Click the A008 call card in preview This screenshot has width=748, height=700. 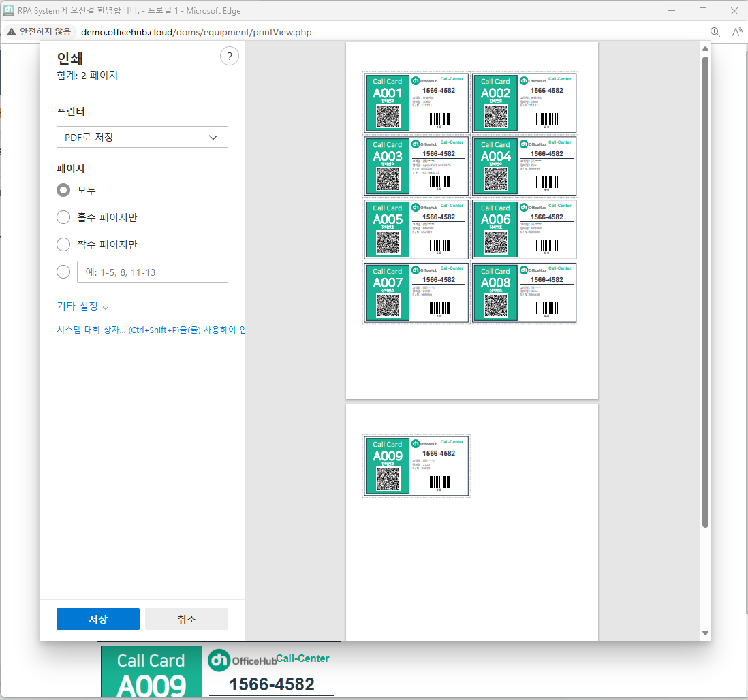click(x=525, y=292)
